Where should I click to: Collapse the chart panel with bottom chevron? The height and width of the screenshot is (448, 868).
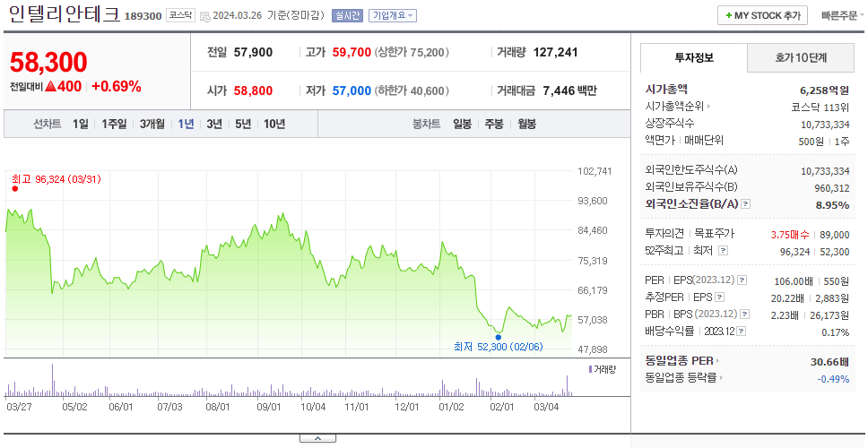click(317, 438)
